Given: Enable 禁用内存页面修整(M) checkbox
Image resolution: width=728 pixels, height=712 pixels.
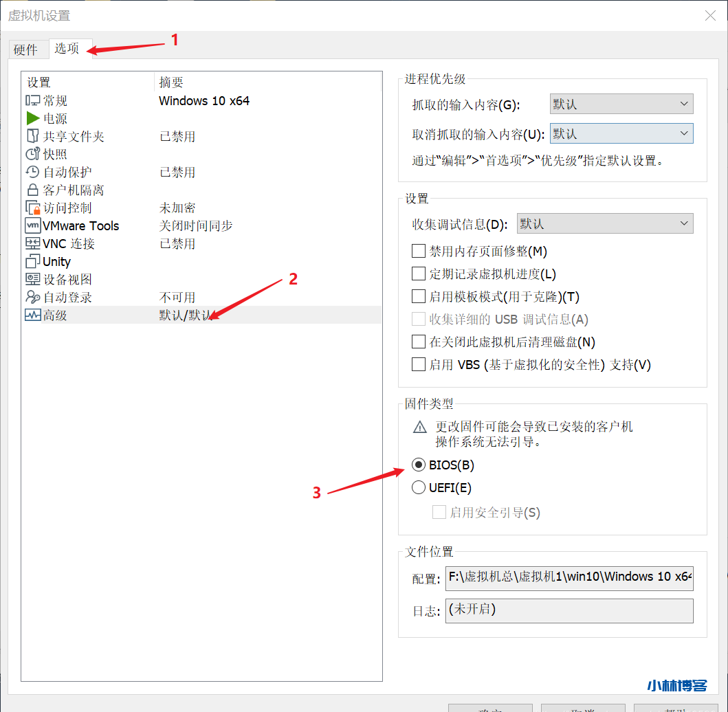Looking at the screenshot, I should (419, 252).
